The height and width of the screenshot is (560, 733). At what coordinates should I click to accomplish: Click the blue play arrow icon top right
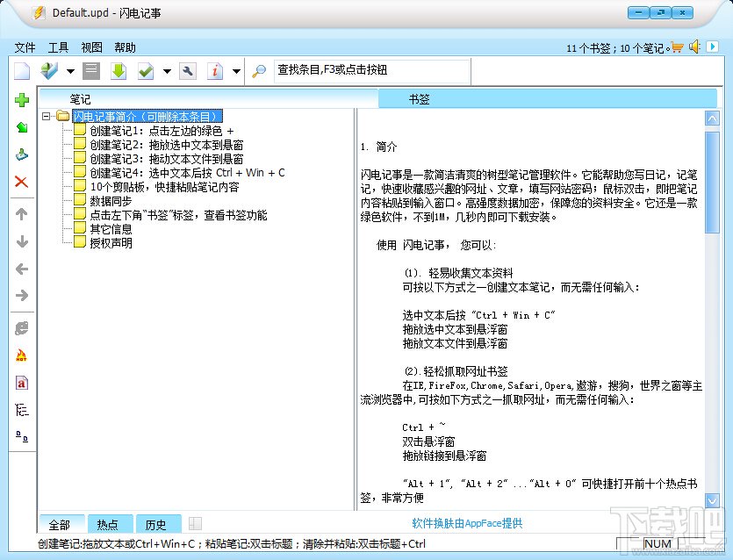(713, 47)
